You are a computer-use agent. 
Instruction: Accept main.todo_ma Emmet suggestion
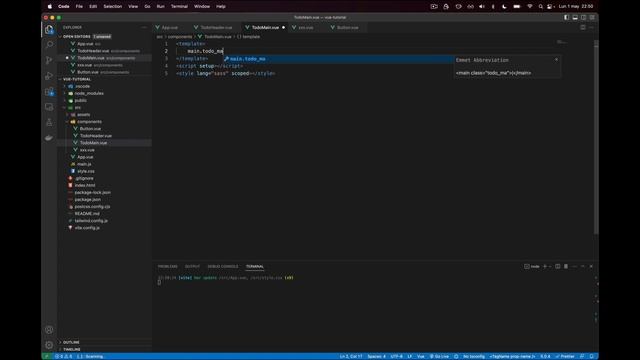tap(338, 59)
